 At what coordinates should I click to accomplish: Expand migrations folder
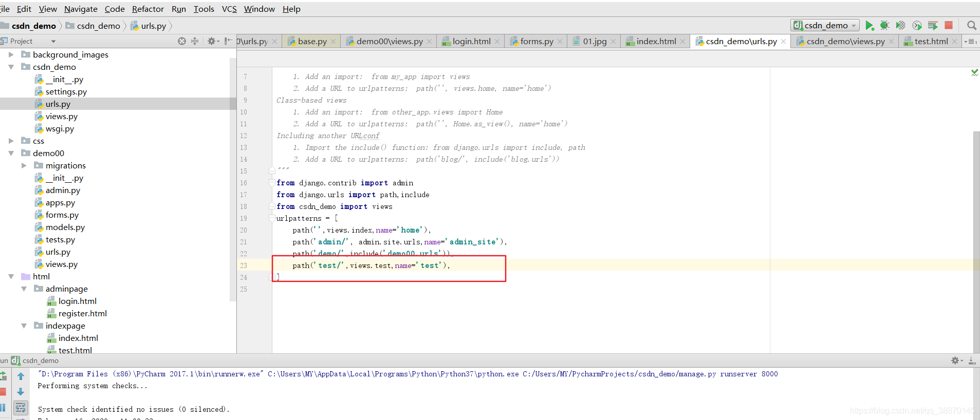[x=24, y=165]
